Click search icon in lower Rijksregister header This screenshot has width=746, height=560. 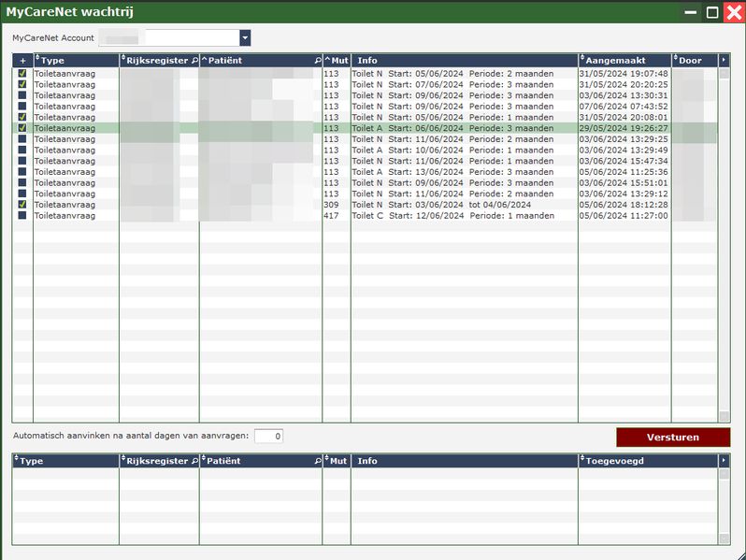[x=194, y=461]
